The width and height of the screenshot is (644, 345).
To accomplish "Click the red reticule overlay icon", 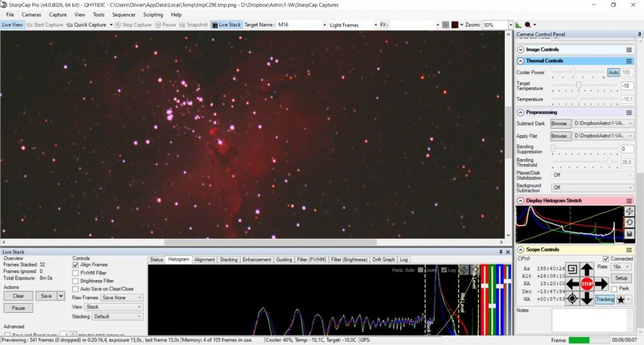I will click(x=455, y=24).
